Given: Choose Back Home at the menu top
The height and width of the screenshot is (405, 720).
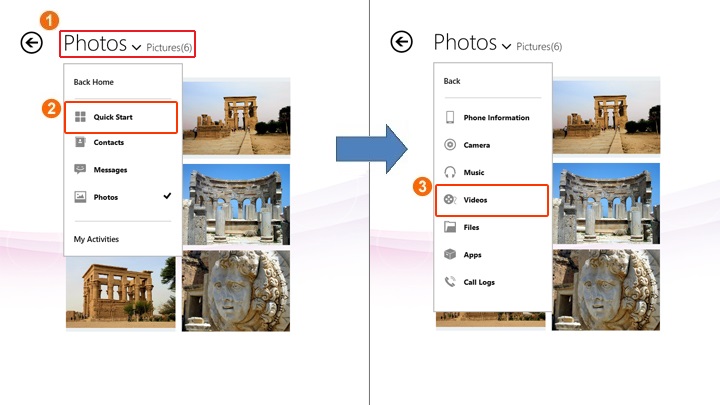Looking at the screenshot, I should pos(93,82).
